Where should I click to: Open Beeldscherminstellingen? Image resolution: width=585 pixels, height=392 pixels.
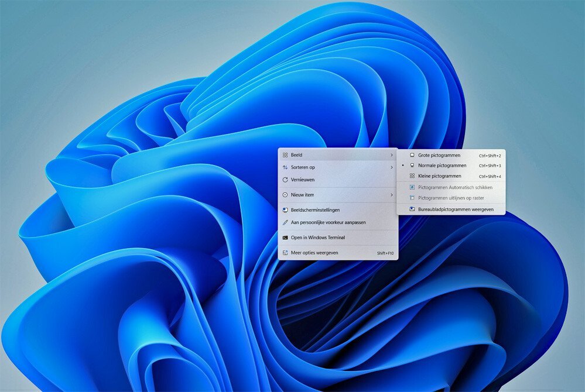(338, 210)
